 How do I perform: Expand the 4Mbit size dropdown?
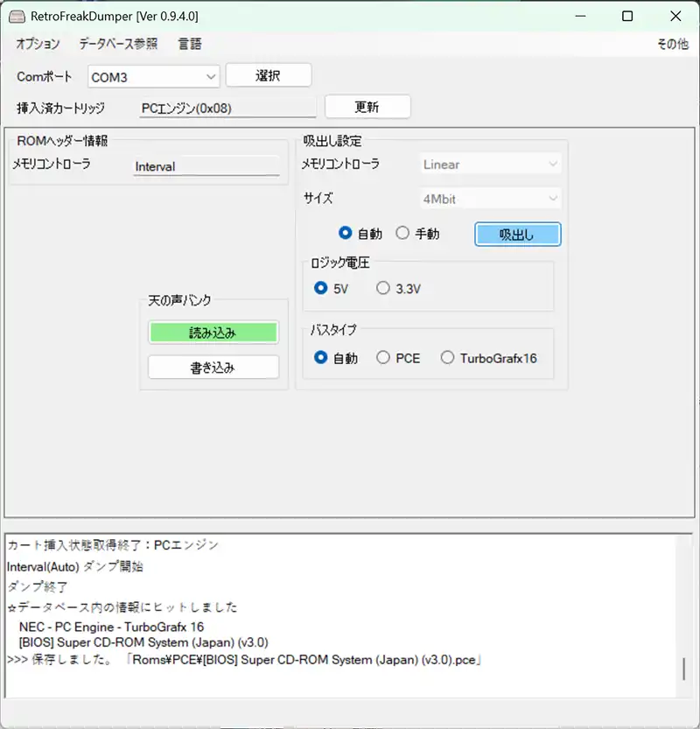tap(489, 199)
